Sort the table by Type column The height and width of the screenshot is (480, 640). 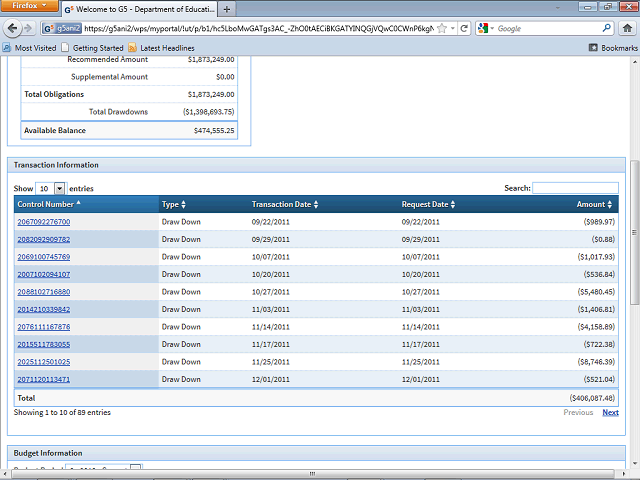tap(173, 204)
